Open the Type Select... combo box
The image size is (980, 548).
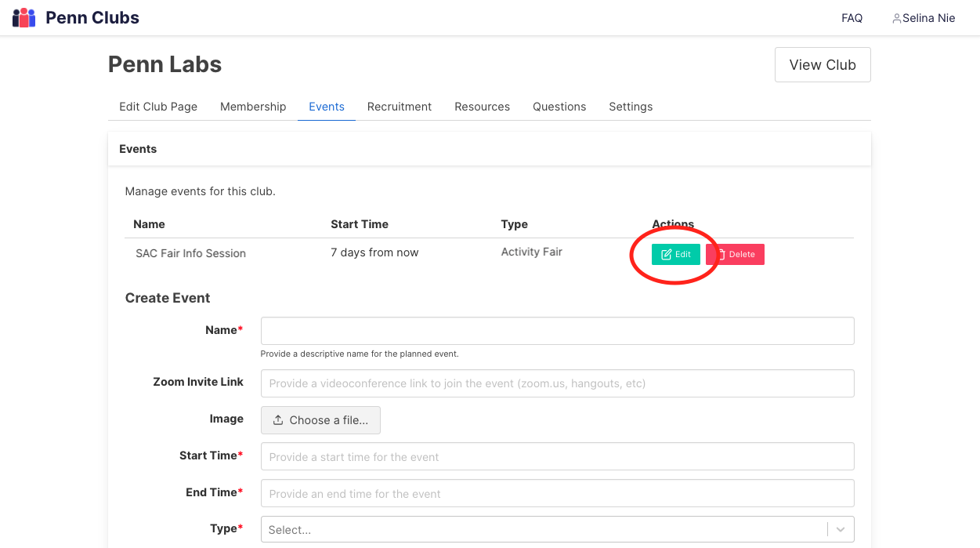(557, 530)
